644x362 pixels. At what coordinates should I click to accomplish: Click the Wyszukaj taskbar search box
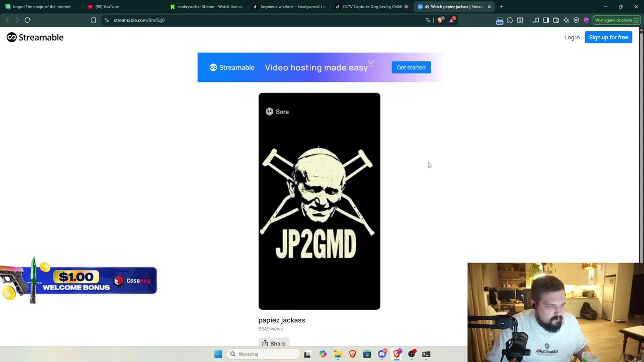click(x=263, y=354)
